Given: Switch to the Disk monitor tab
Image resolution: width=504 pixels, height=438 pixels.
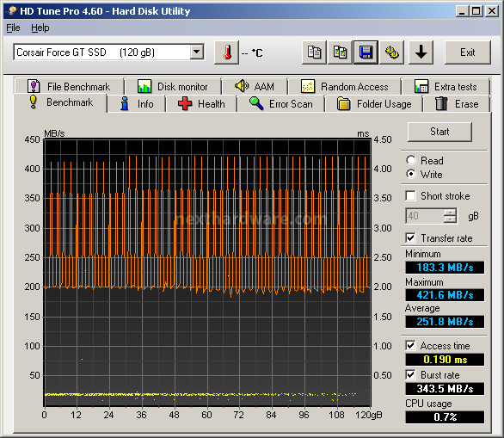Looking at the screenshot, I should (x=173, y=87).
